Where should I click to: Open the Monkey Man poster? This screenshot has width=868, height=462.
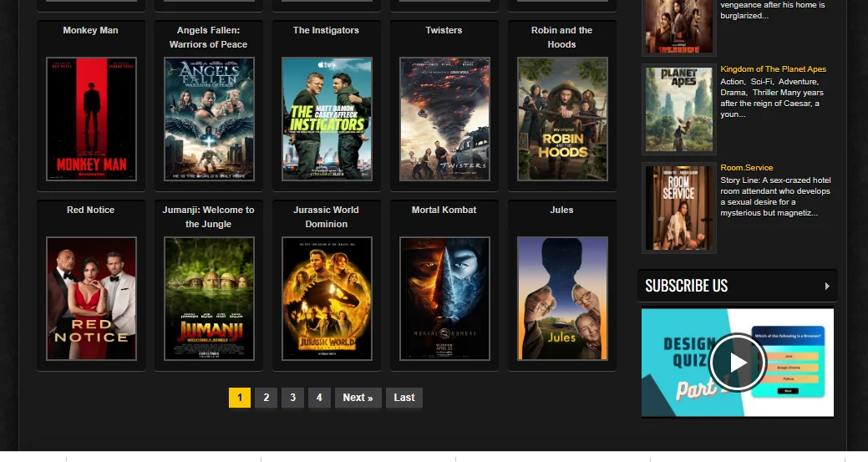coord(91,119)
